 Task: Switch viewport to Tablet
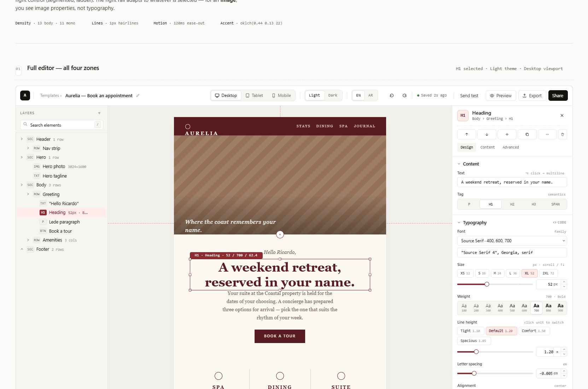[x=254, y=95]
